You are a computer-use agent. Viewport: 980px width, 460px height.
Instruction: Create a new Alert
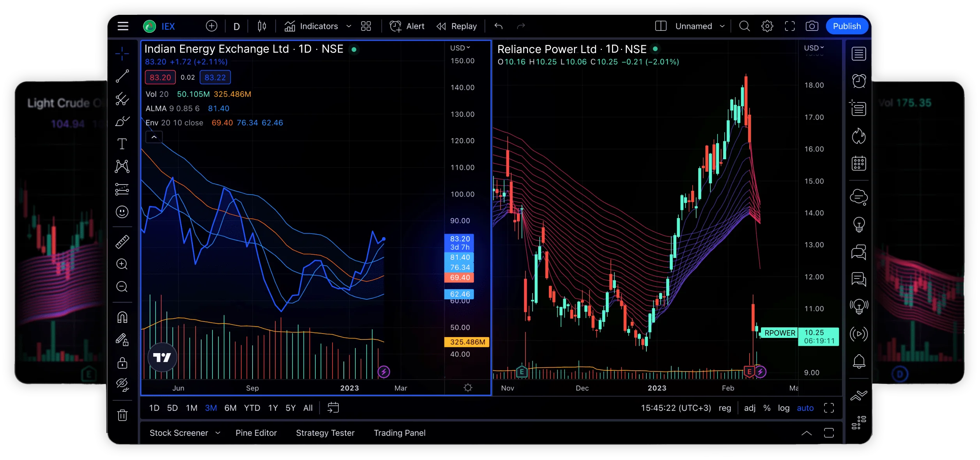click(x=407, y=26)
